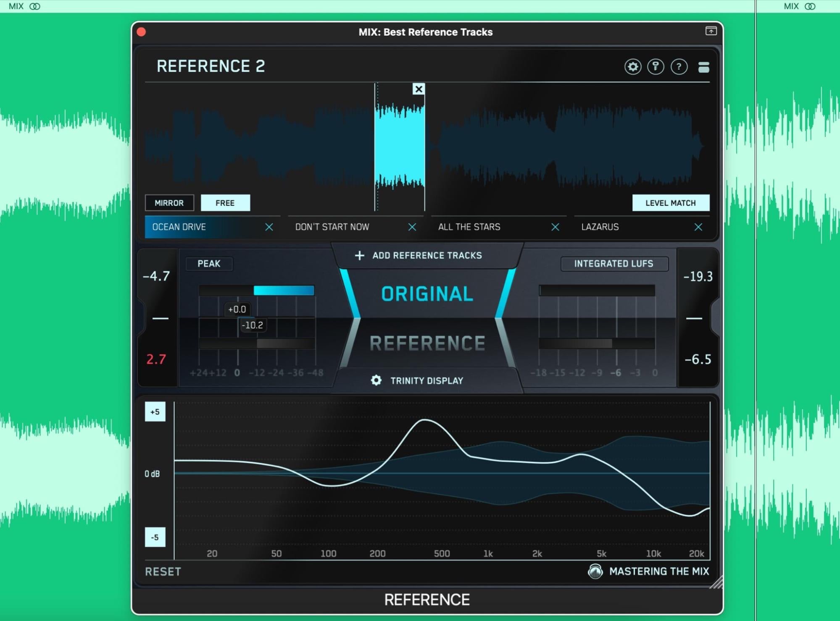Click the +0.0 original gain handle
Viewport: 840px width, 621px height.
[237, 309]
